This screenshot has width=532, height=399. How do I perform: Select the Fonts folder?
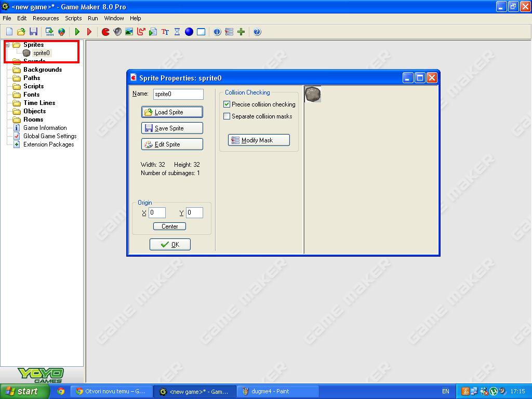click(32, 95)
